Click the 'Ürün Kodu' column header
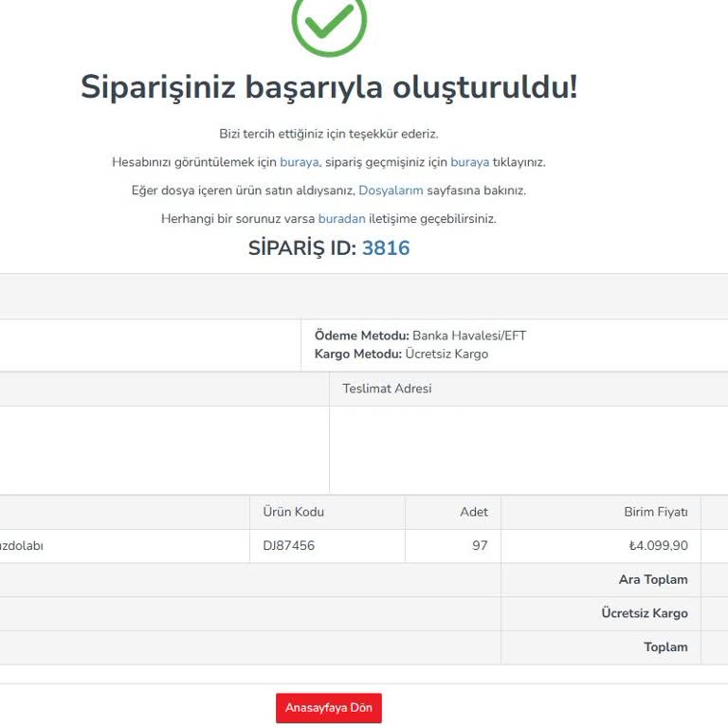Viewport: 728px width, 728px height. [x=294, y=512]
